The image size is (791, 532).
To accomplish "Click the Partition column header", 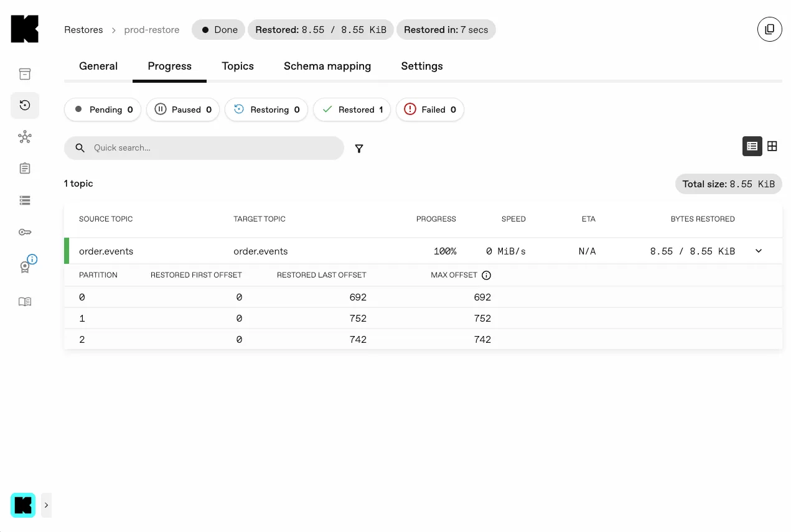I will (98, 275).
